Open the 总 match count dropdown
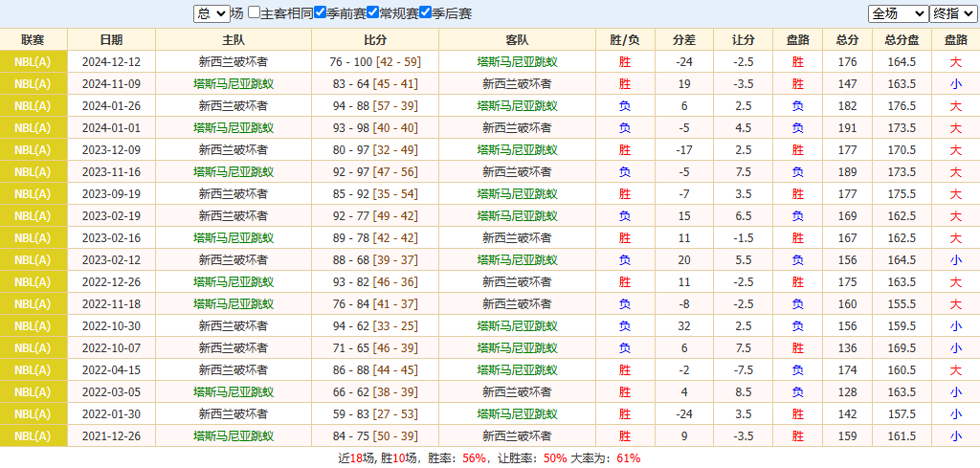This screenshot has height=468, width=980. click(x=212, y=13)
